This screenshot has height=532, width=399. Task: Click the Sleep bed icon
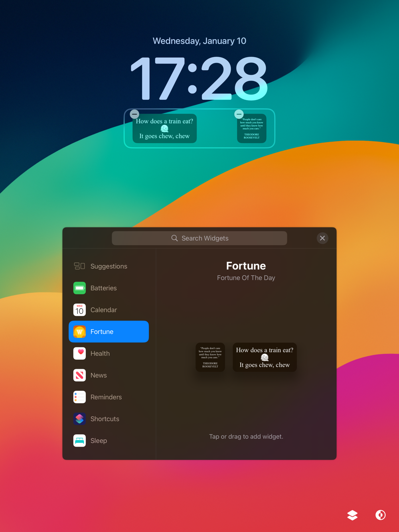[x=79, y=441]
